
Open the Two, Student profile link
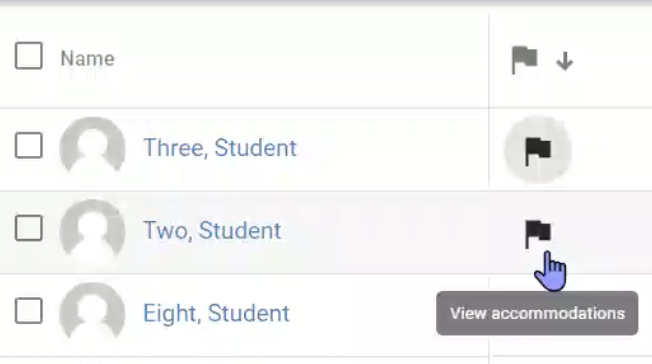(212, 230)
